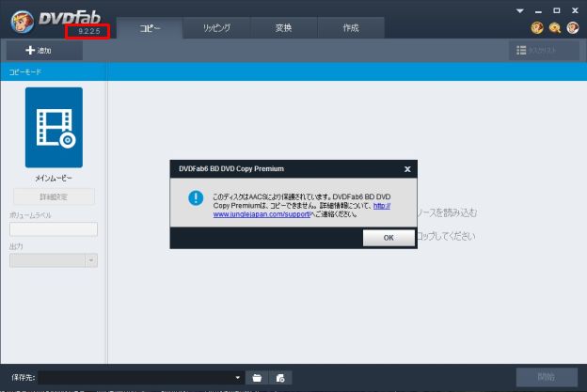Open the 作成 tab
587x392 pixels.
click(x=351, y=28)
